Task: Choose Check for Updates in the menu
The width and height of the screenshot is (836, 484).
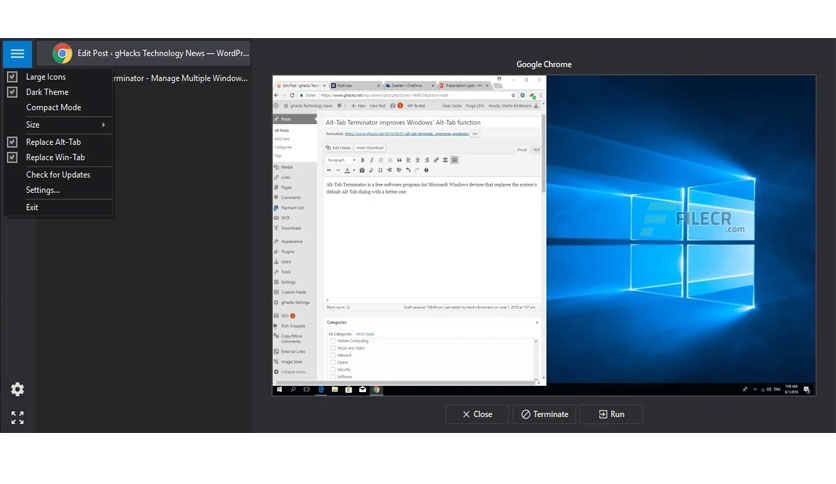Action: click(58, 175)
